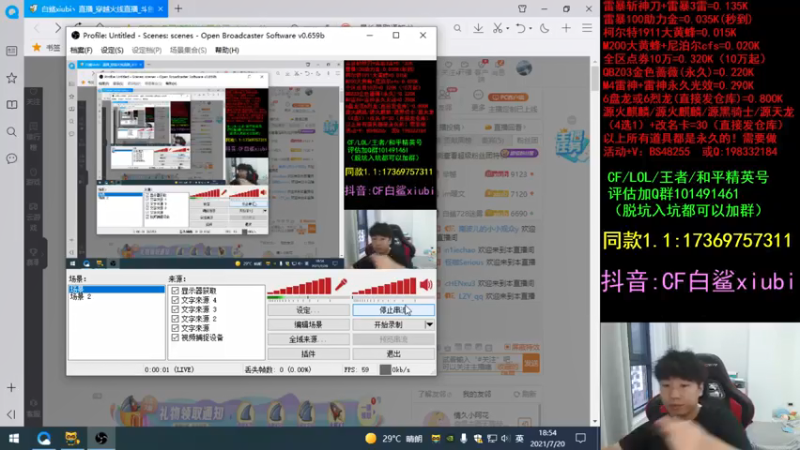This screenshot has height=450, width=800.
Task: Open a new browser tab with plus
Action: tap(179, 9)
